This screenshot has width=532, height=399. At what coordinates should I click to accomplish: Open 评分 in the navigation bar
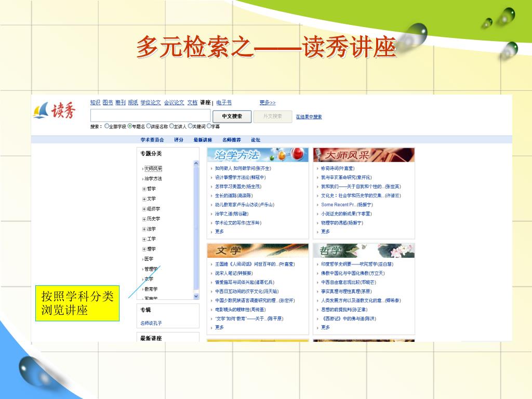[179, 140]
